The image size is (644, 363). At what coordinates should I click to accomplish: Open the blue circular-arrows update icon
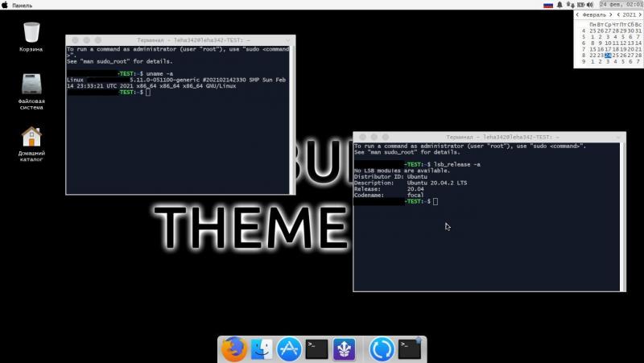[381, 349]
